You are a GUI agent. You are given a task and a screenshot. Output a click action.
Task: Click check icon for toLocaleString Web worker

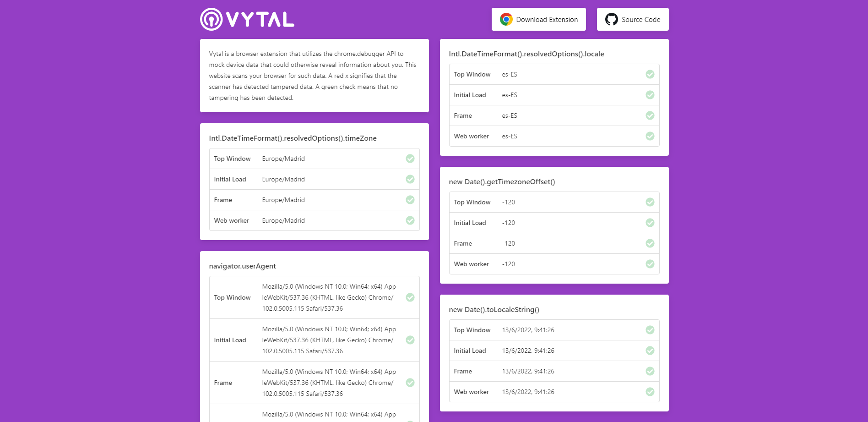[650, 392]
